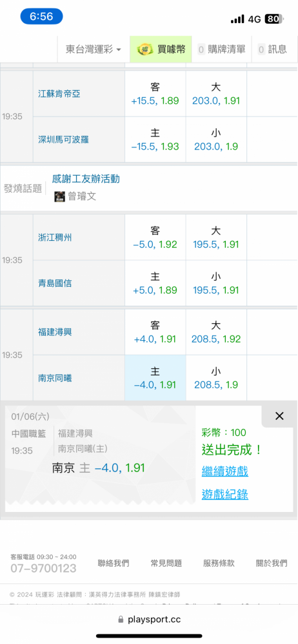
Task: Open team page for 福建潯興
Action: coord(55,332)
